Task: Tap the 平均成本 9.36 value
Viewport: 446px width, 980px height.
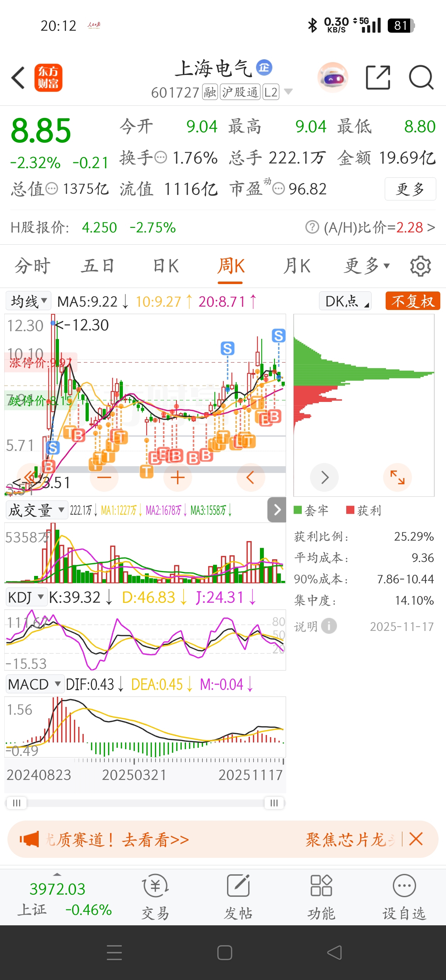Action: coord(423,558)
